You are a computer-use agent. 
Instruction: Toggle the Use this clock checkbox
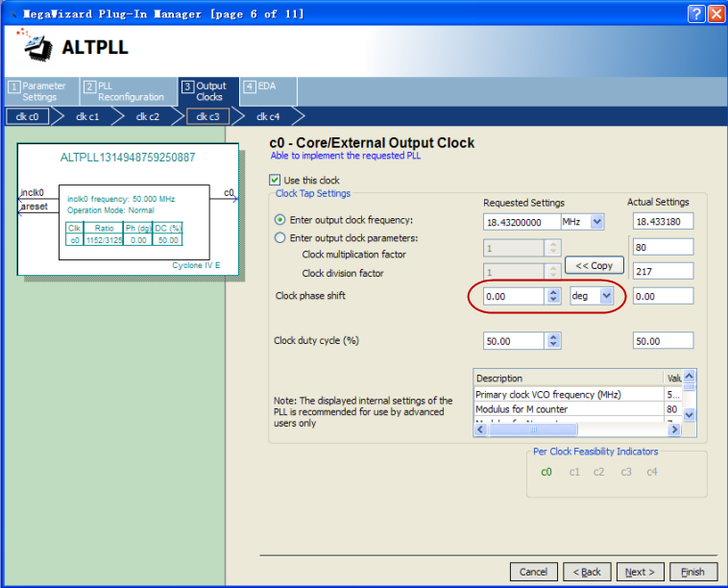tap(275, 180)
